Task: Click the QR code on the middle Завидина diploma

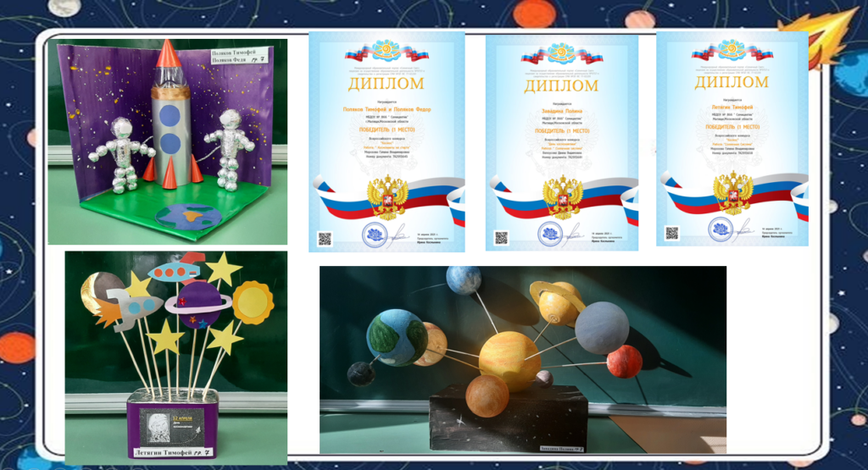Action: pos(501,238)
